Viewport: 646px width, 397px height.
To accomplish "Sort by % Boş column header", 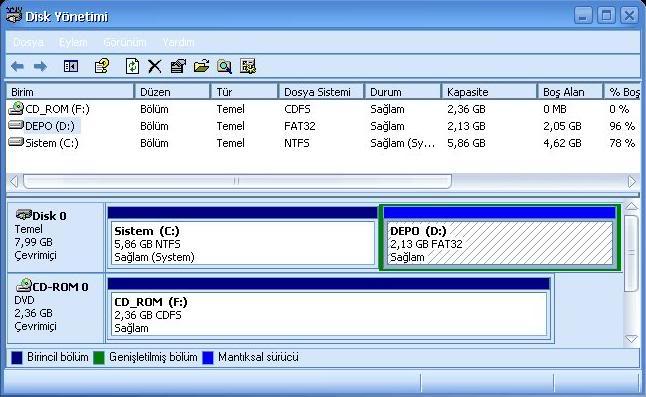I will coord(622,91).
